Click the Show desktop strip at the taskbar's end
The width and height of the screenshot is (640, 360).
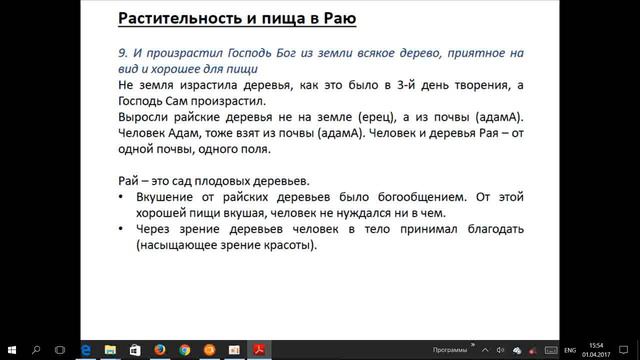coord(638,350)
